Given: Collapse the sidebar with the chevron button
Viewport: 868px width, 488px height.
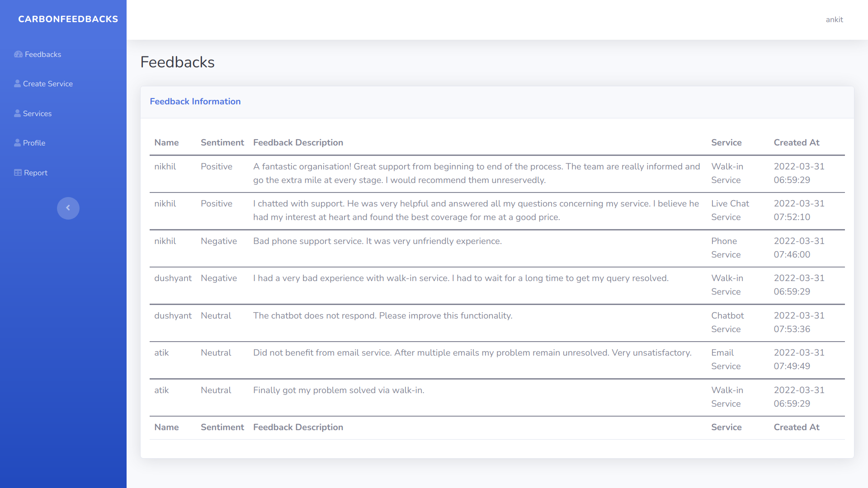Looking at the screenshot, I should (68, 208).
